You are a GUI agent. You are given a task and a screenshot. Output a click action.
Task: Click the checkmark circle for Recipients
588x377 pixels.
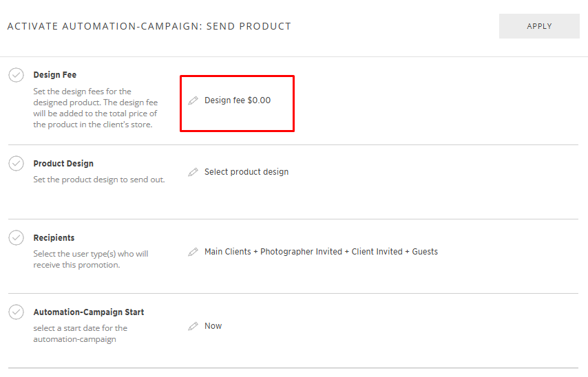click(17, 237)
